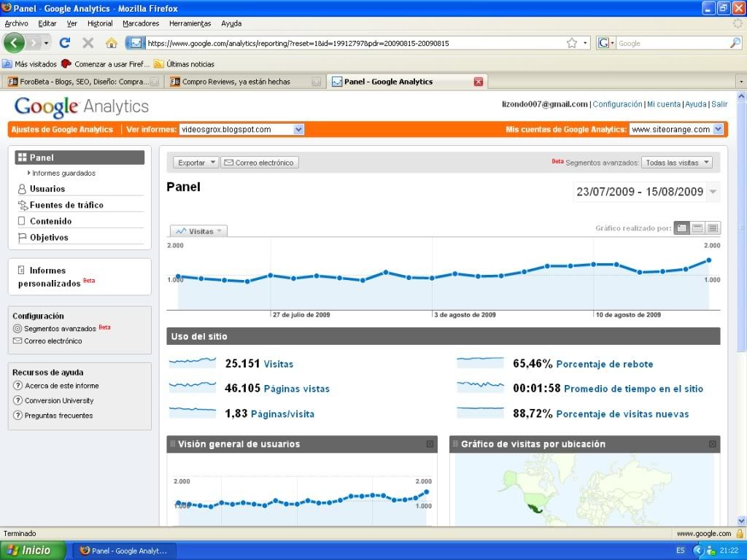Open the Mi cuenta link

(664, 104)
